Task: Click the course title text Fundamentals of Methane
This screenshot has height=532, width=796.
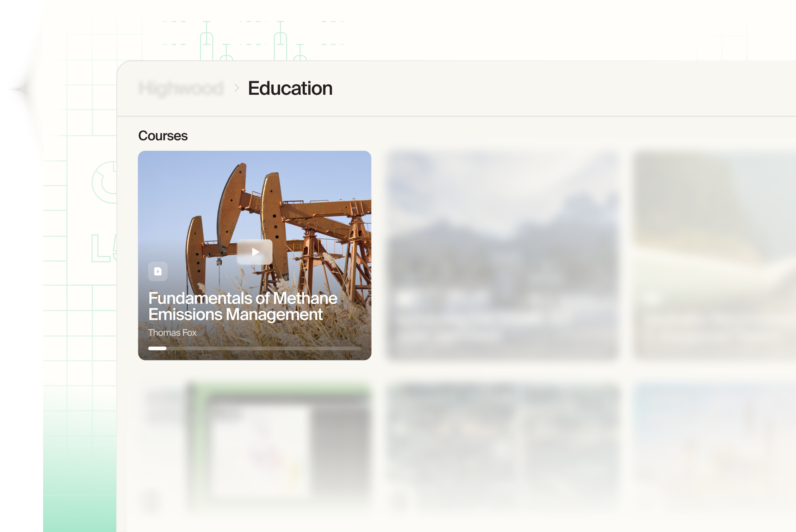Action: [243, 299]
